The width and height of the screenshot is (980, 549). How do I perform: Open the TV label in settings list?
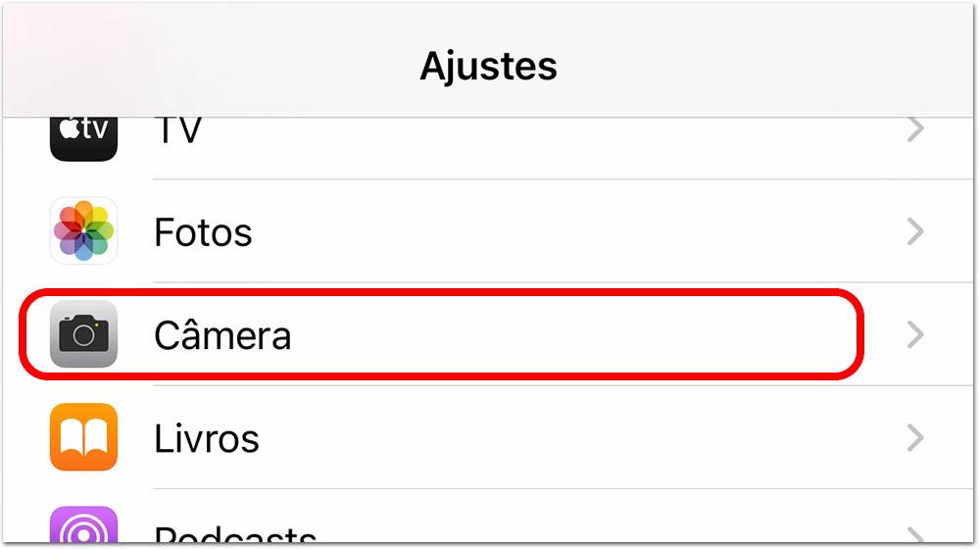click(177, 130)
